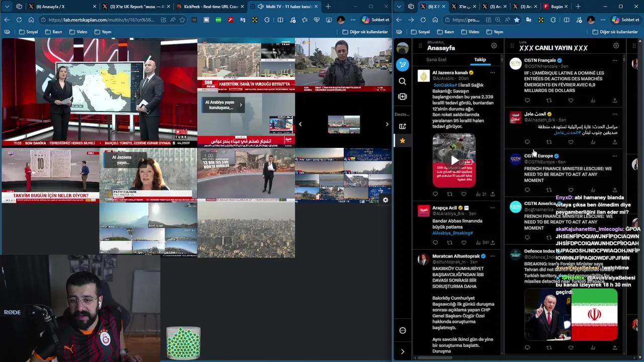Open the Video bookmarks folder in right browser
This screenshot has width=644, height=362.
[x=470, y=32]
